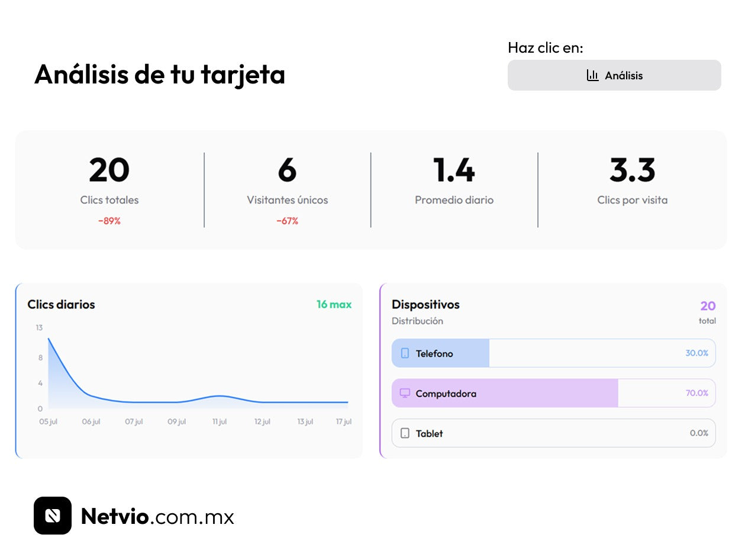
Task: Select the Telefono 30.0% distribution bar
Action: click(x=553, y=353)
